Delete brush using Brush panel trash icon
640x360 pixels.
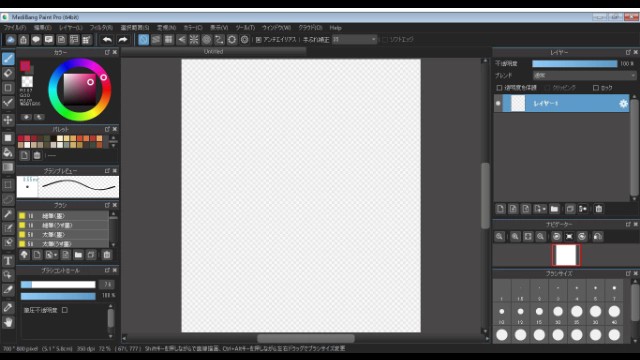click(107, 255)
